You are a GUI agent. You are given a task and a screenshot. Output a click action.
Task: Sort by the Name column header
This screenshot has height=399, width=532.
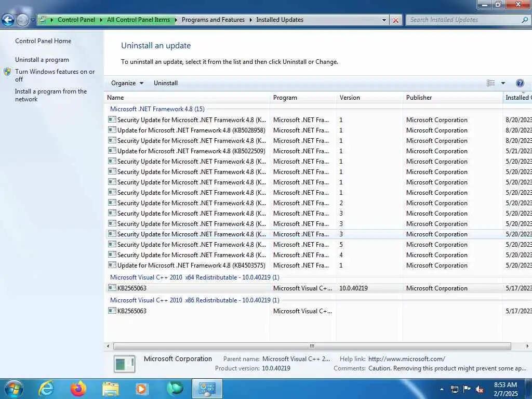[x=187, y=97]
